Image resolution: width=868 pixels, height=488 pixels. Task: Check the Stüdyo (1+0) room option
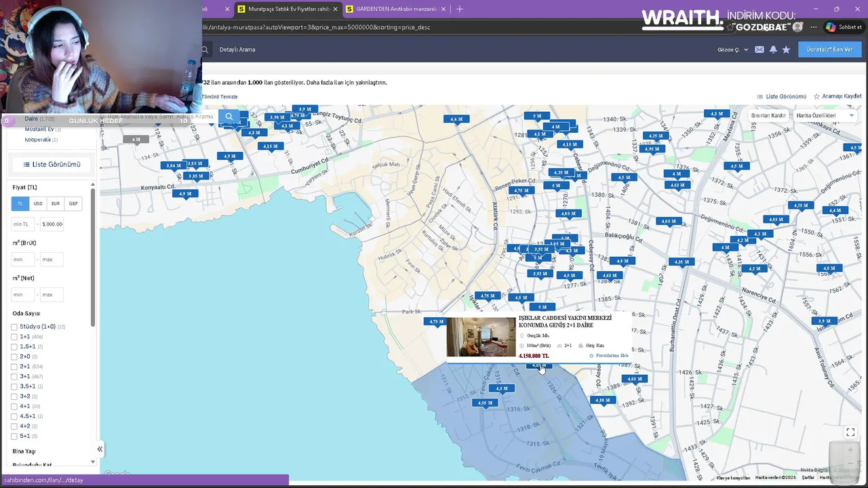tap(14, 327)
